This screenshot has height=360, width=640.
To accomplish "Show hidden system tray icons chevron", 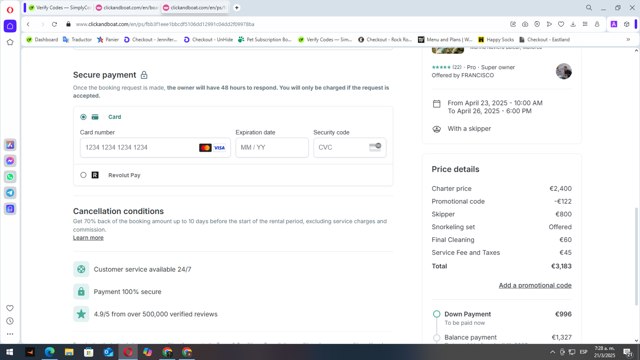I will click(552, 352).
